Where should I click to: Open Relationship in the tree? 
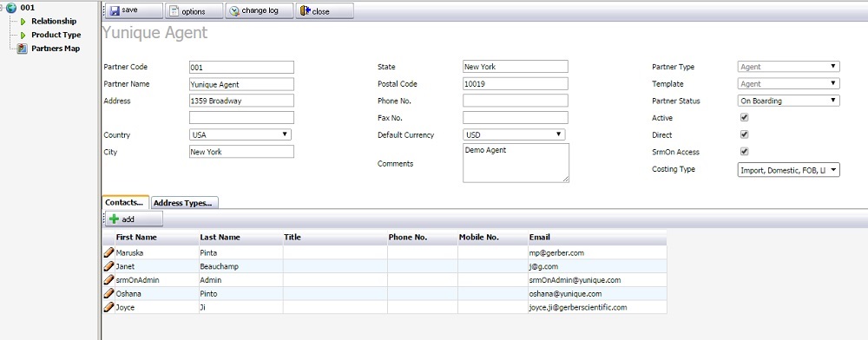tap(54, 22)
